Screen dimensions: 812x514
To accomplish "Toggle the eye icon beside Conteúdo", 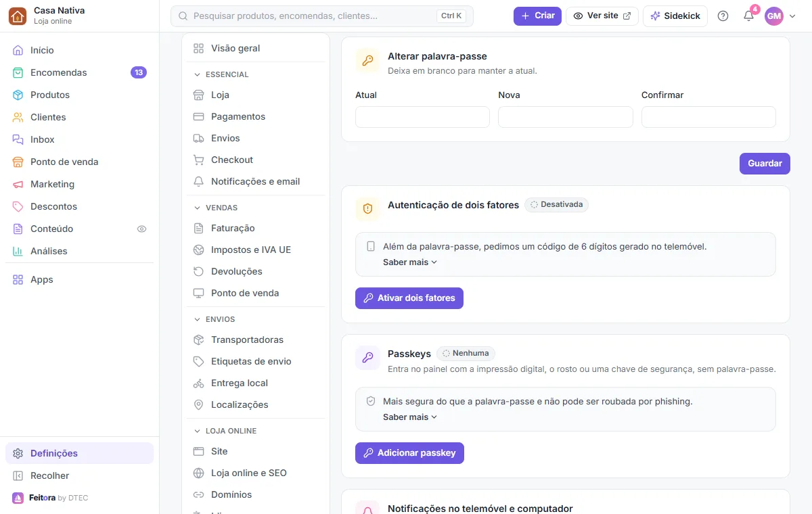I will pos(141,229).
